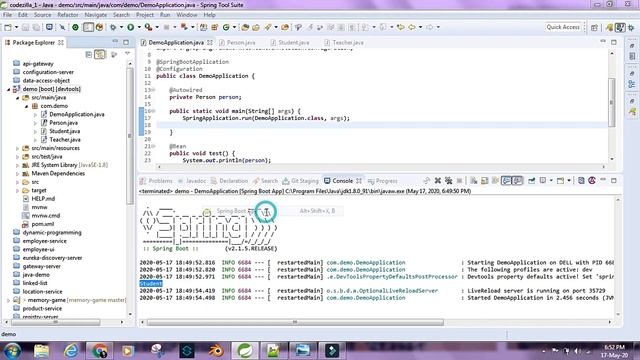Toggle Show Console on standard output change
The width and height of the screenshot is (640, 360).
point(507,180)
